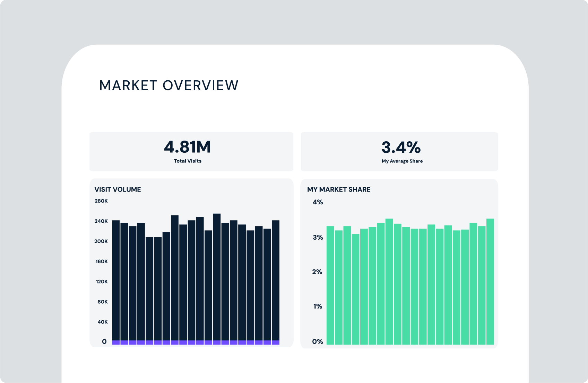Screen dimensions: 588x383
Task: Click the 280K axis label on Visit Volume
Action: (x=102, y=200)
